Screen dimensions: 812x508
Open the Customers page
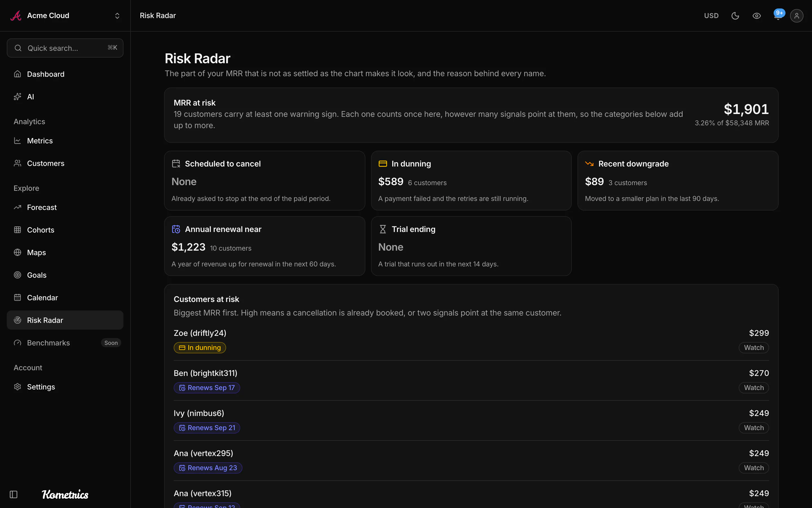pyautogui.click(x=65, y=163)
